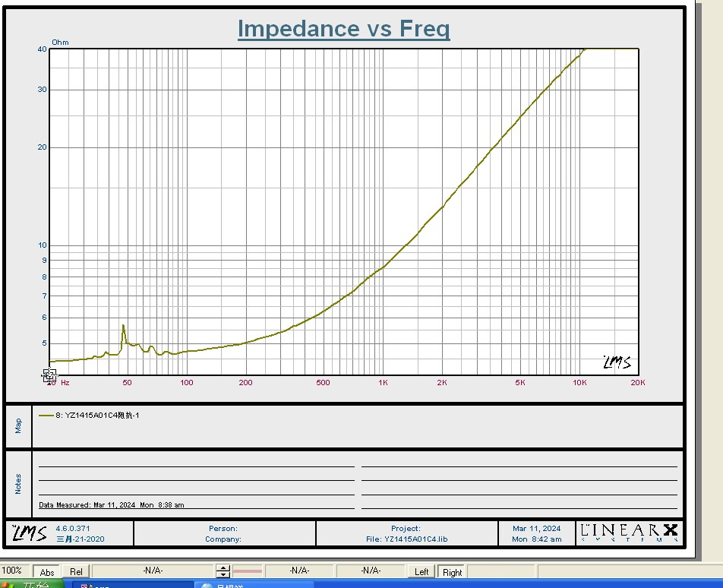Image resolution: width=723 pixels, height=588 pixels.
Task: Click the LMS logo in the footer
Action: (30, 533)
